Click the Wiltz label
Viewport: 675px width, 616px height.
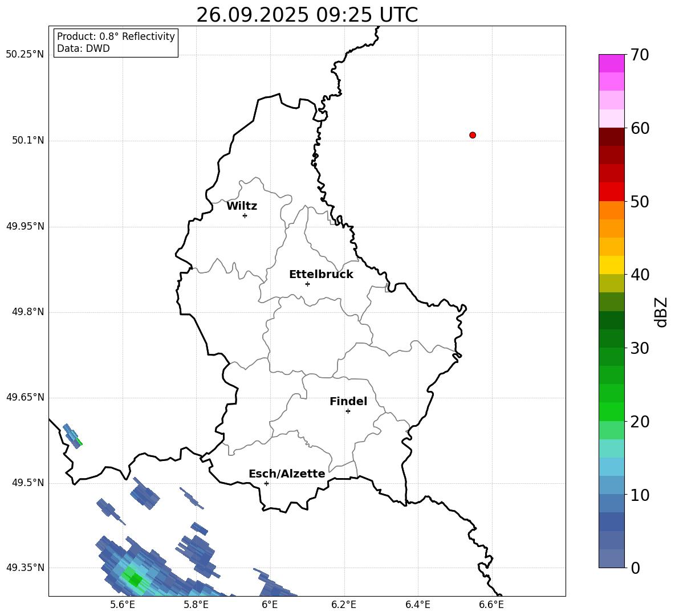pyautogui.click(x=242, y=206)
